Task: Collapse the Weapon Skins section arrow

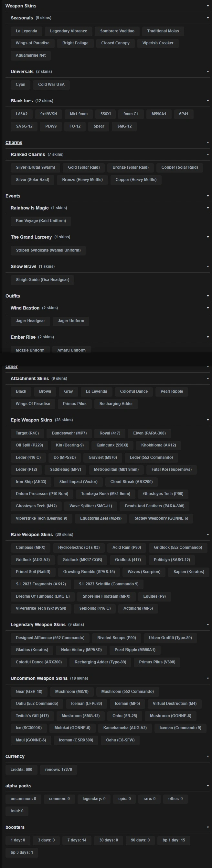Action: [207, 6]
